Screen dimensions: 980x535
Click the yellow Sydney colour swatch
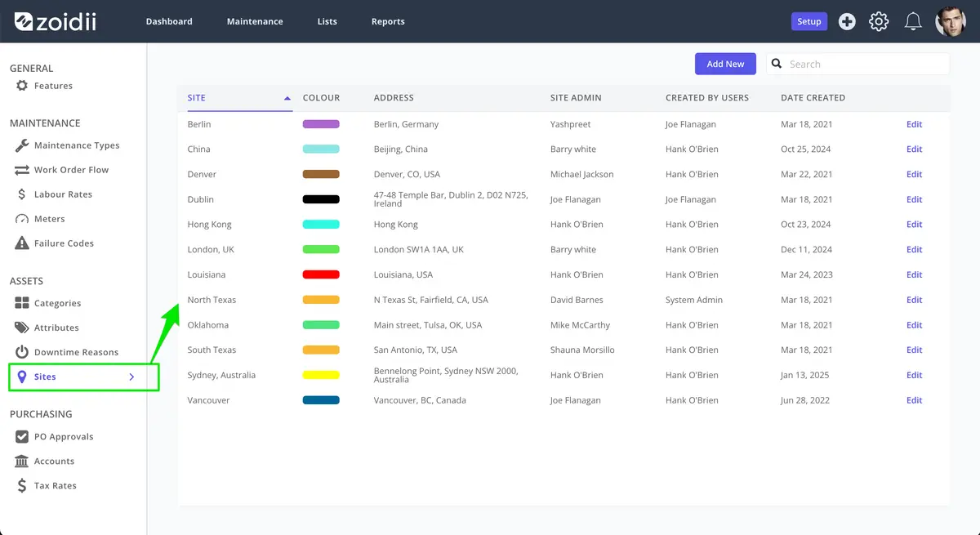pyautogui.click(x=321, y=375)
